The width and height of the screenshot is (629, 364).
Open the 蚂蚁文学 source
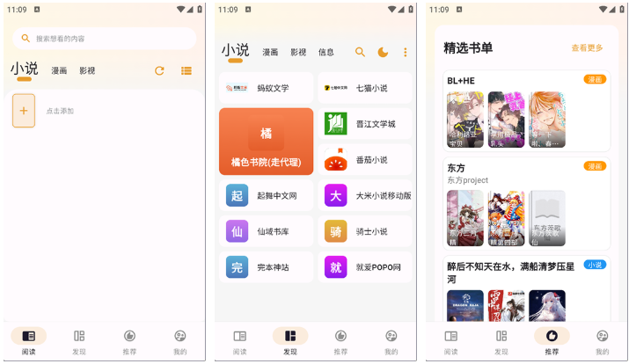point(267,88)
